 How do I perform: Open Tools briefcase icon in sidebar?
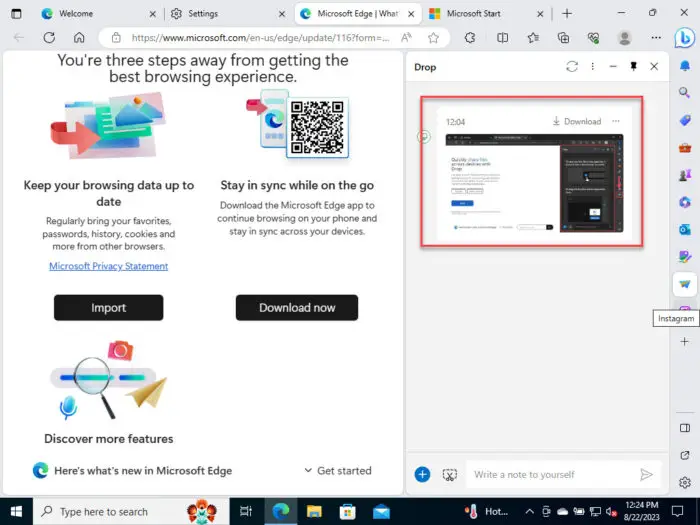[x=684, y=147]
